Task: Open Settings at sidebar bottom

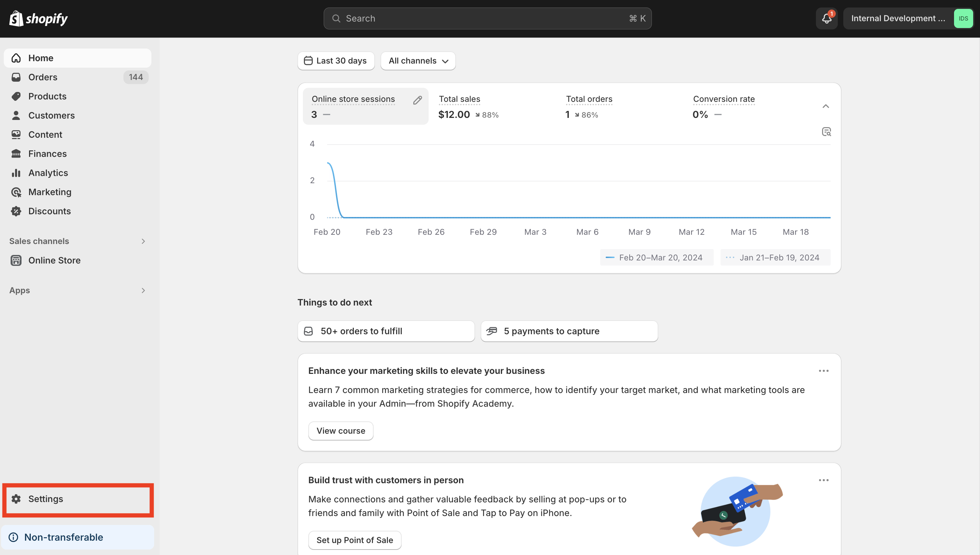Action: click(78, 499)
